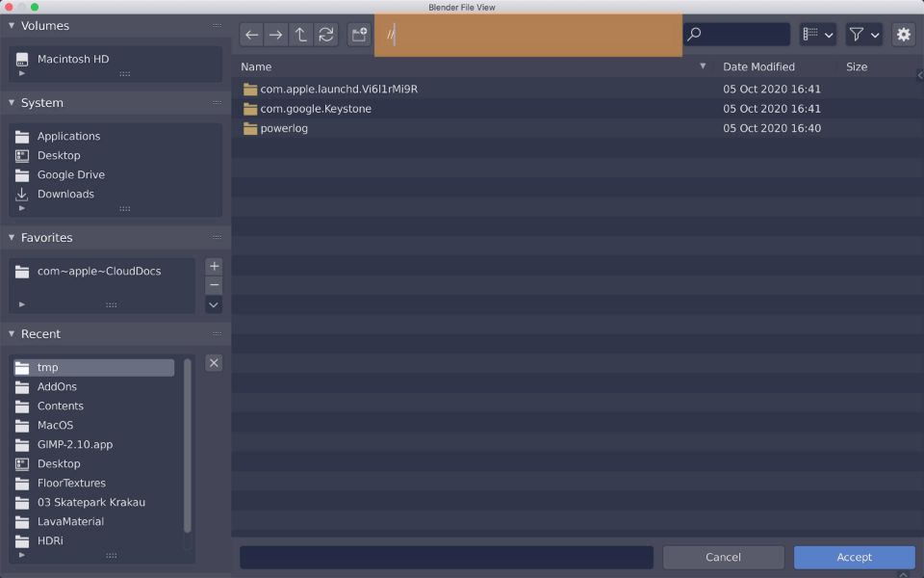Go forward to next folder
The width and height of the screenshot is (924, 578).
(x=276, y=35)
